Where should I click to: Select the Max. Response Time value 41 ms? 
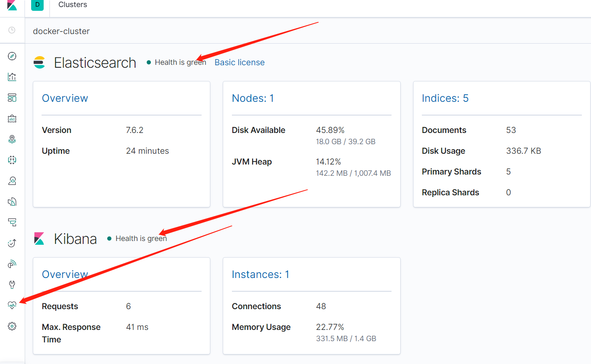137,327
